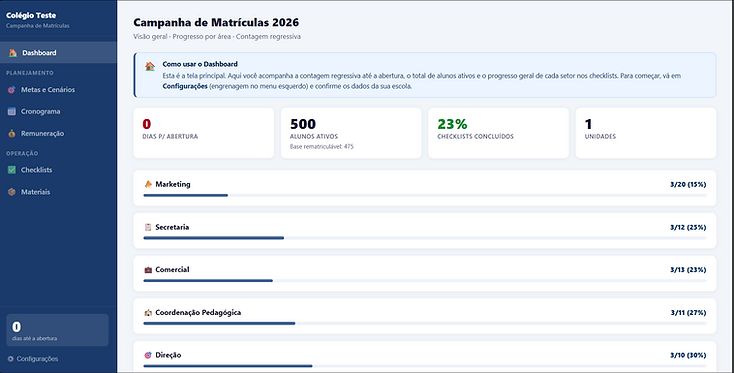Navigate to Checklists
The width and height of the screenshot is (734, 373).
point(58,170)
